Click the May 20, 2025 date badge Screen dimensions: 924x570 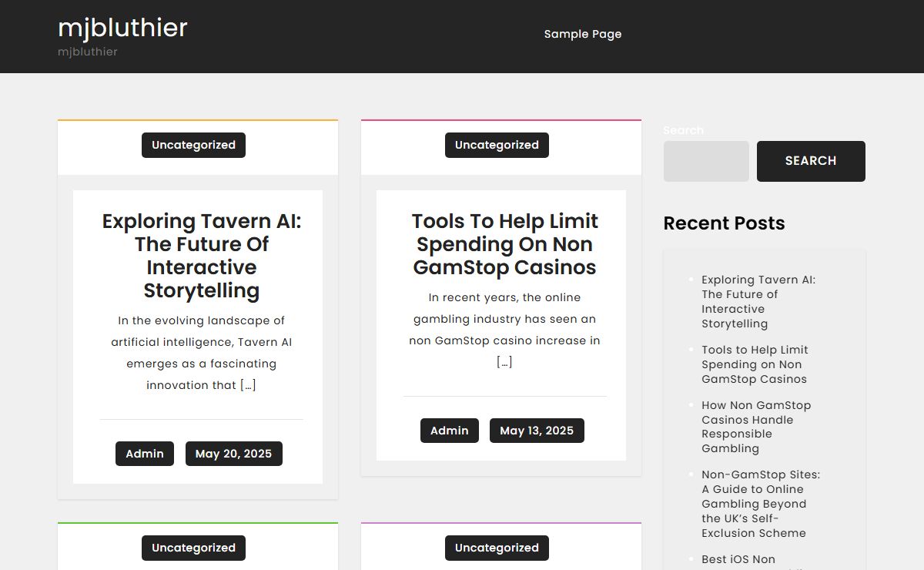[x=234, y=454]
